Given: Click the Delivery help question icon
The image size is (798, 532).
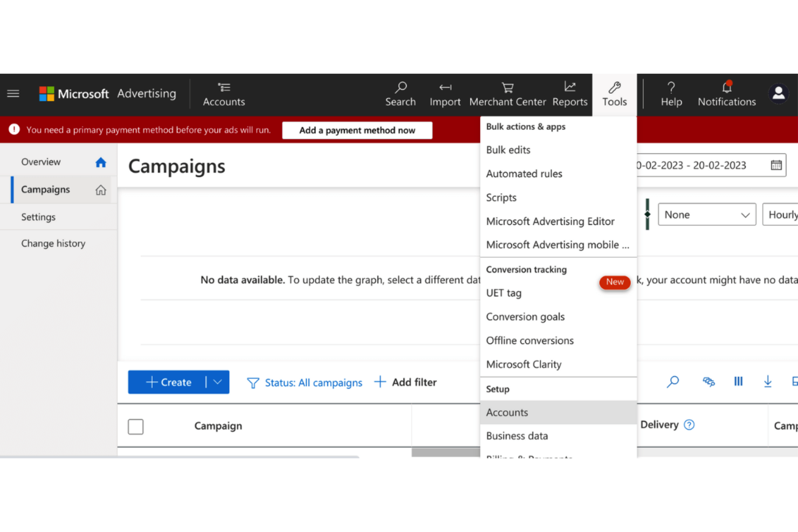Looking at the screenshot, I should [x=689, y=425].
